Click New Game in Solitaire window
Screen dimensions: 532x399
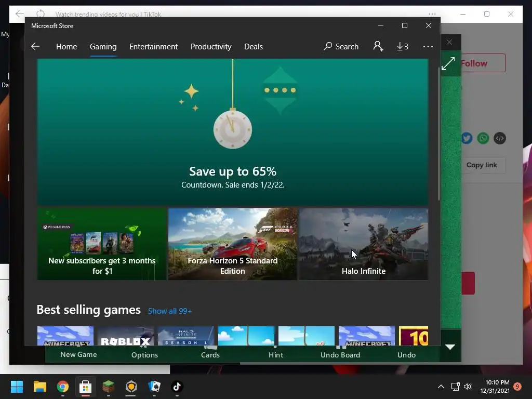click(78, 354)
